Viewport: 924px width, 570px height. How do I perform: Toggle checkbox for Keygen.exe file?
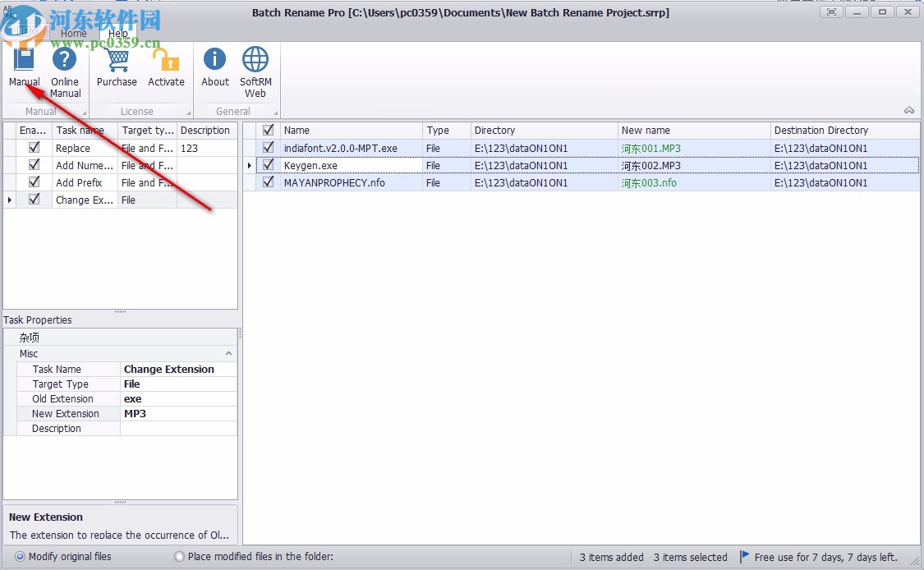268,165
